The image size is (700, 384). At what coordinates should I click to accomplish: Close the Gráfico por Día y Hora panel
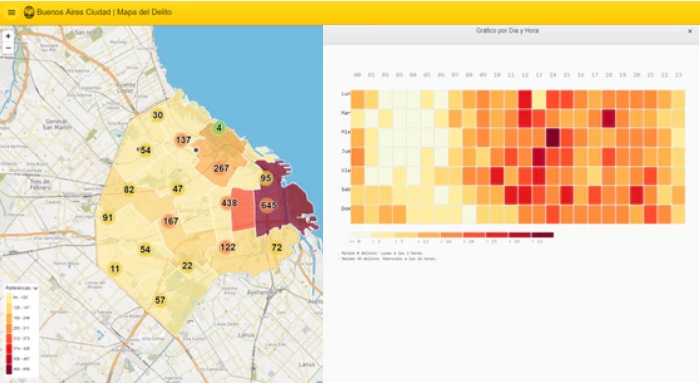(x=690, y=31)
